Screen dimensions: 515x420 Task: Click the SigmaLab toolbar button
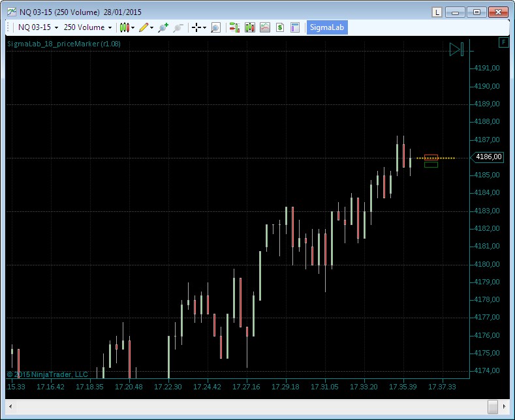327,27
